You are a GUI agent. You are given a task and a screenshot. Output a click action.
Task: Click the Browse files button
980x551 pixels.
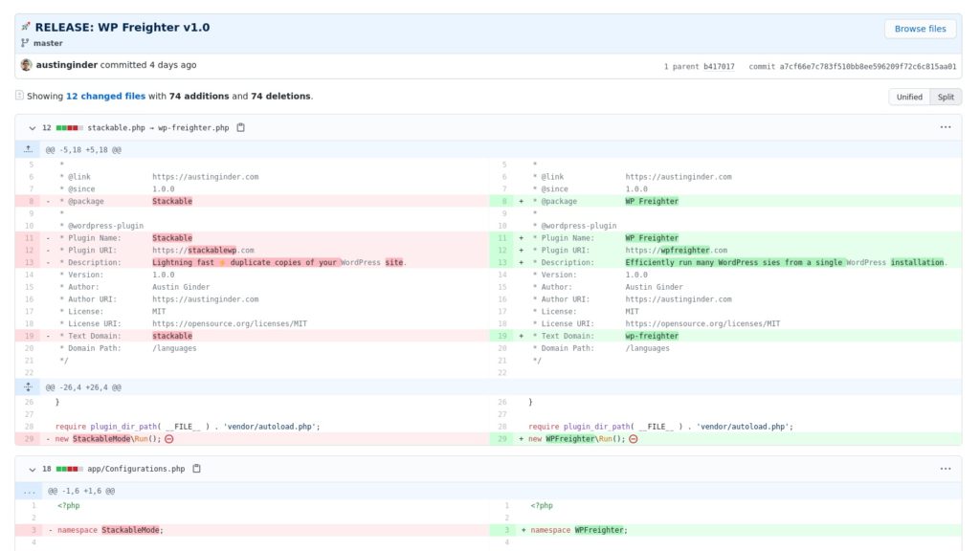pyautogui.click(x=920, y=29)
